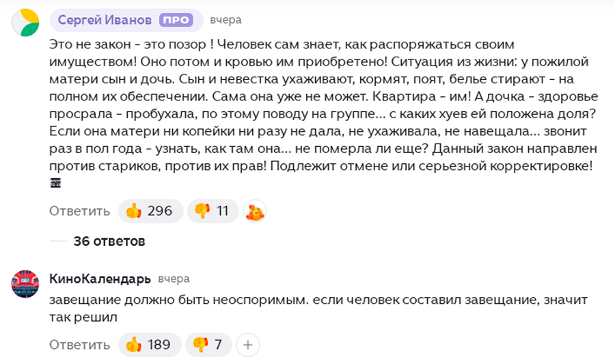Click the вчера timestamp beside КиноКалендарь
The image size is (615, 364).
[174, 279]
